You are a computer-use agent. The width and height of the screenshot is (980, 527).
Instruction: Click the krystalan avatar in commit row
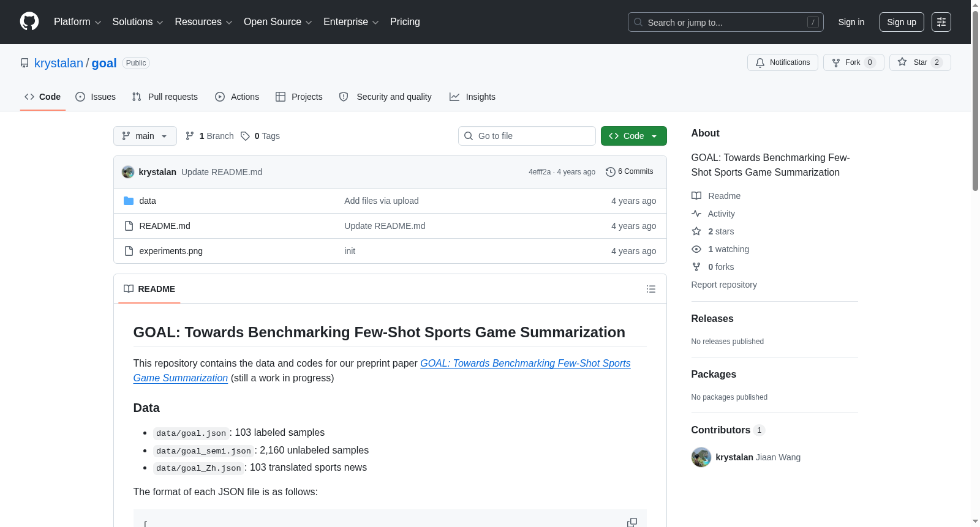(x=128, y=172)
